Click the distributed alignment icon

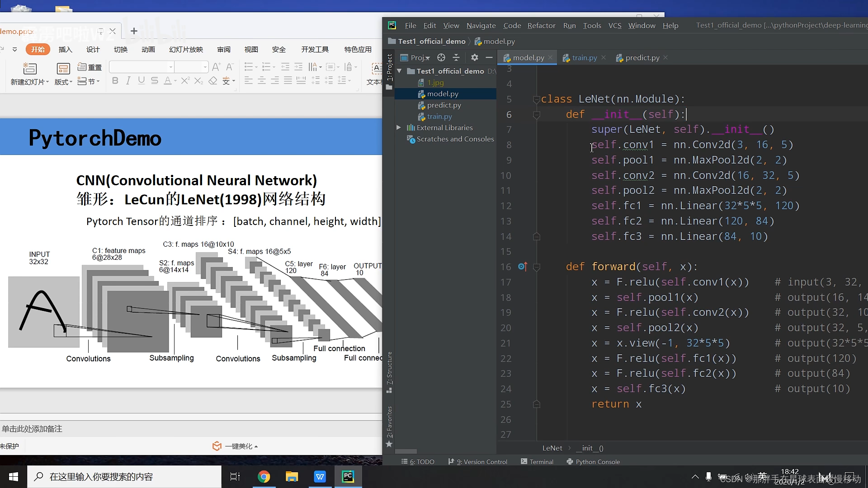point(301,81)
